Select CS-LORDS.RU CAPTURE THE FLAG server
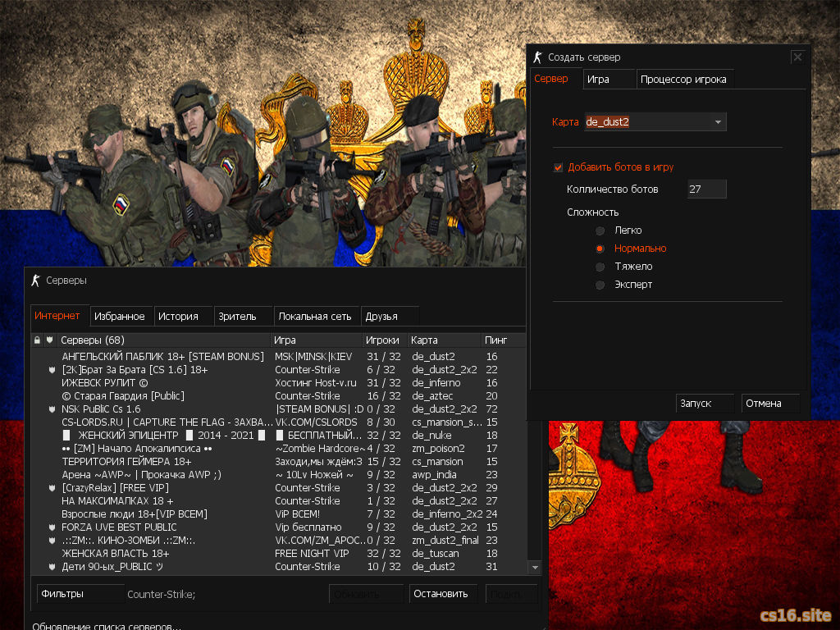The width and height of the screenshot is (840, 630). click(279, 422)
